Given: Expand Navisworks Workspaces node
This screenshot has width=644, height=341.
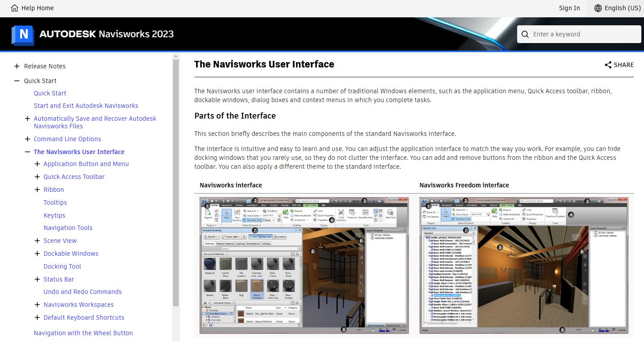Looking at the screenshot, I should [37, 305].
